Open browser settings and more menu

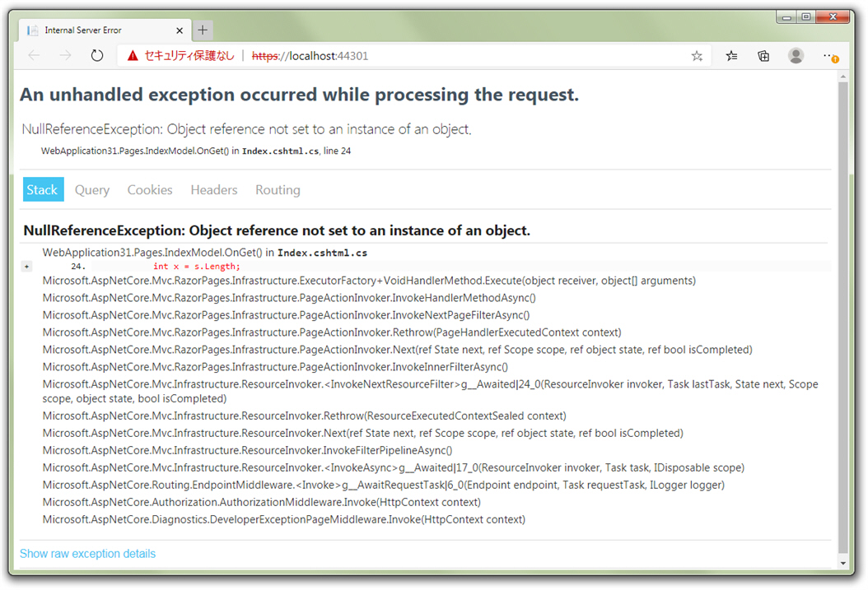[x=830, y=57]
